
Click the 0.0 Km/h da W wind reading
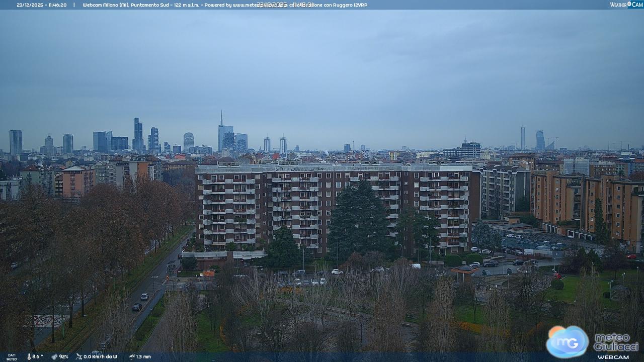(x=100, y=356)
